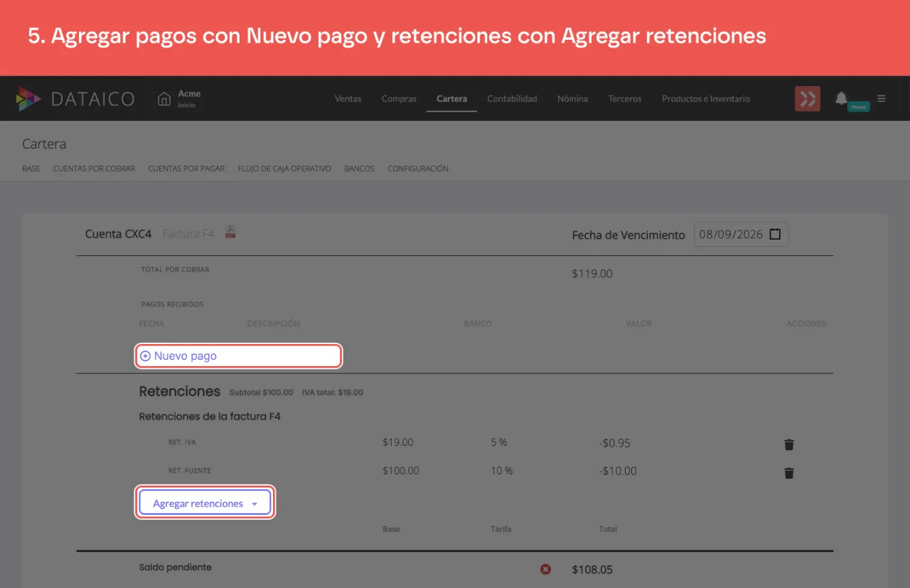This screenshot has width=910, height=588.
Task: Click the red X icon beside Saldo pendiente
Action: (x=545, y=569)
